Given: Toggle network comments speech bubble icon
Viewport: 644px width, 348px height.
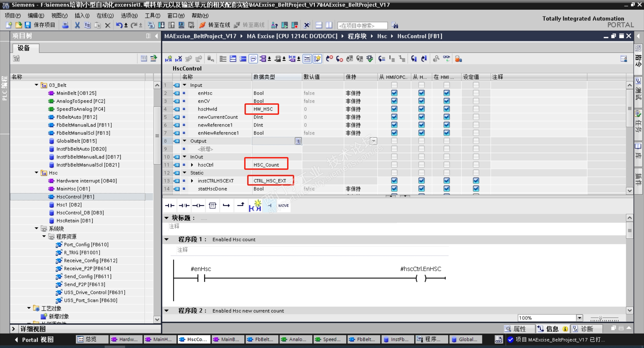Looking at the screenshot, I should [253, 59].
